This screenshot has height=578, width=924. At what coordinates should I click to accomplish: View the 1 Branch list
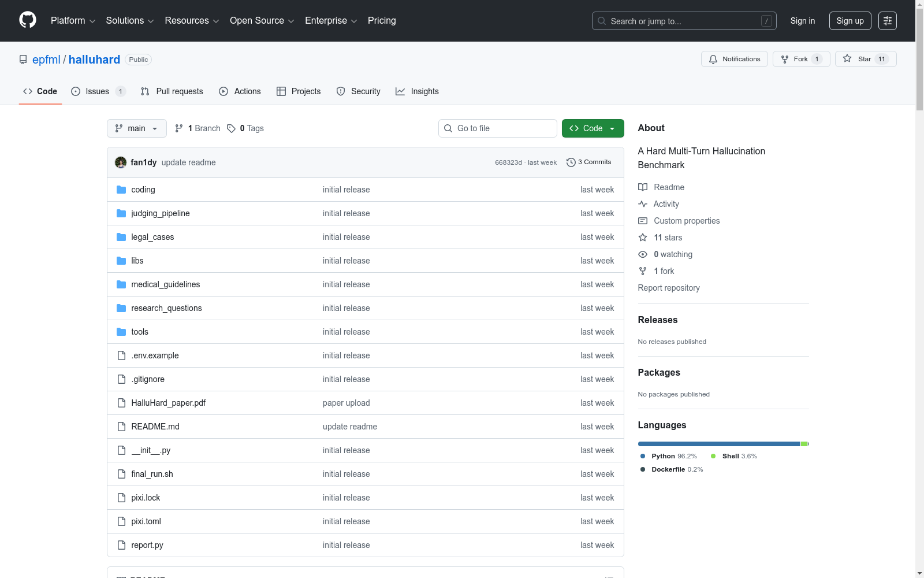(198, 128)
